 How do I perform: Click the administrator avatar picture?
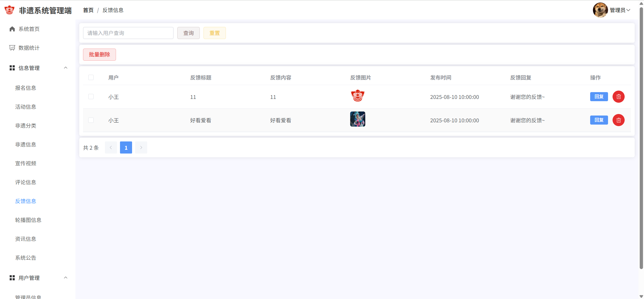600,10
